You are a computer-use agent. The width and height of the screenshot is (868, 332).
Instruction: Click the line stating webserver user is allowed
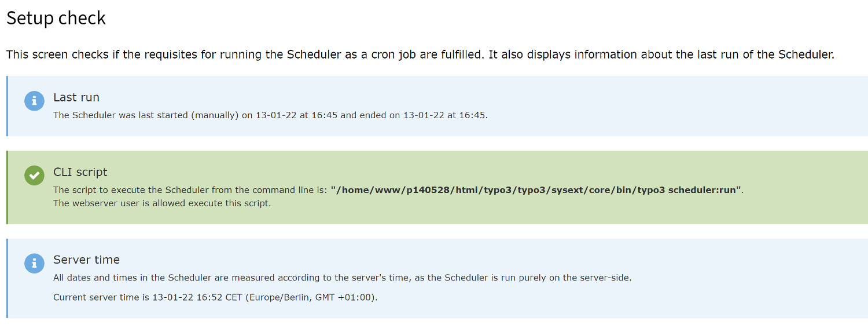click(x=162, y=203)
